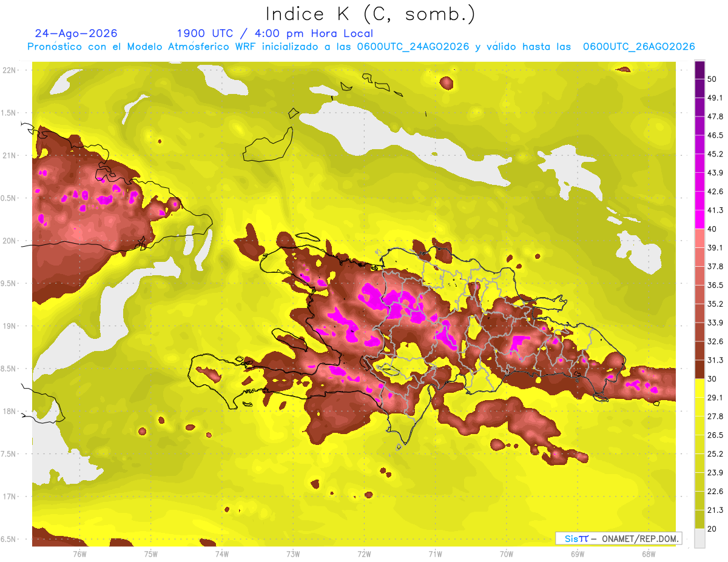Screen dimensions: 728x562
Task: Click the '18N' latitude label
Action: point(9,411)
